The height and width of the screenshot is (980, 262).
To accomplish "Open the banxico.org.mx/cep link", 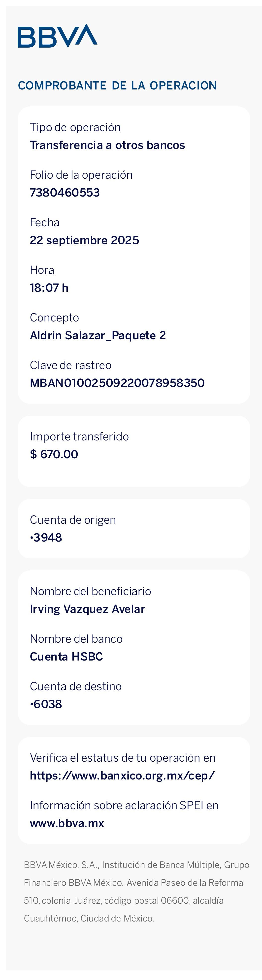I will [x=122, y=775].
